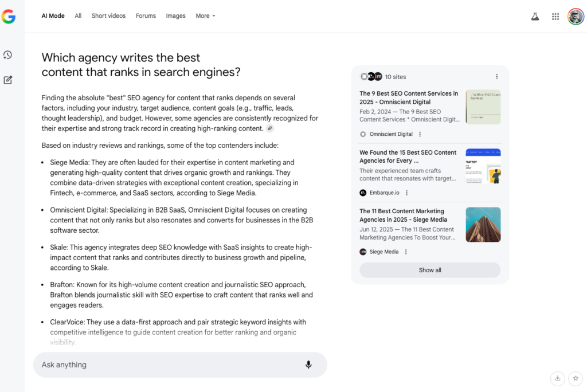587x392 pixels.
Task: Click the Embarque.io favicon
Action: [x=363, y=193]
